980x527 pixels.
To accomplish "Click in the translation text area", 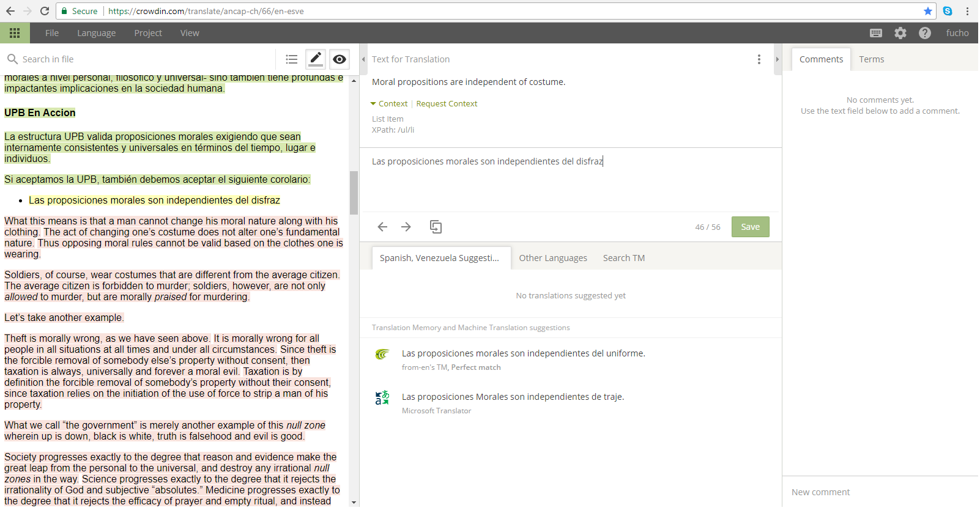I will (571, 180).
